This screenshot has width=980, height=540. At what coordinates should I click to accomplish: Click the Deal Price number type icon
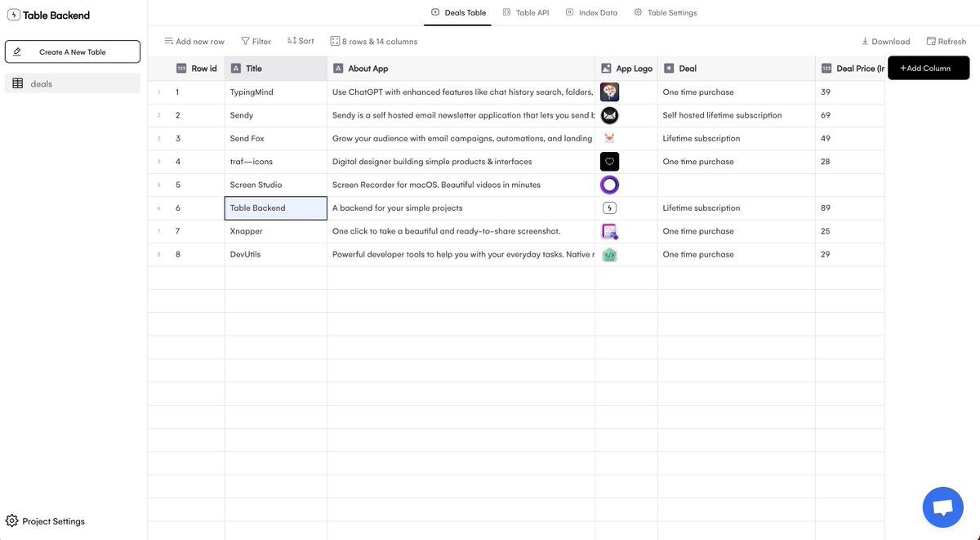click(826, 69)
